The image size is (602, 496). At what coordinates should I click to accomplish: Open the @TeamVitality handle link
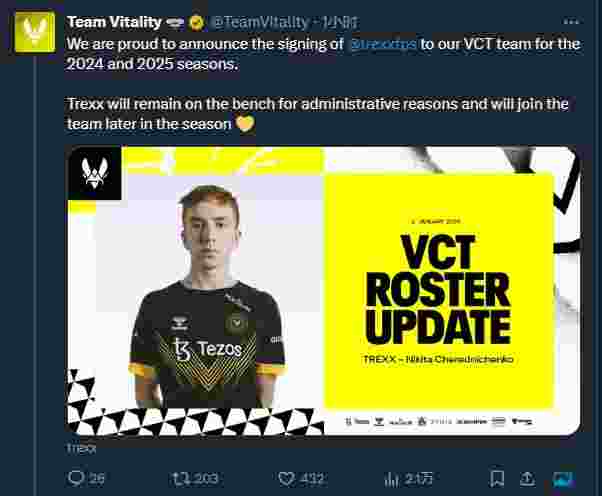click(x=260, y=22)
